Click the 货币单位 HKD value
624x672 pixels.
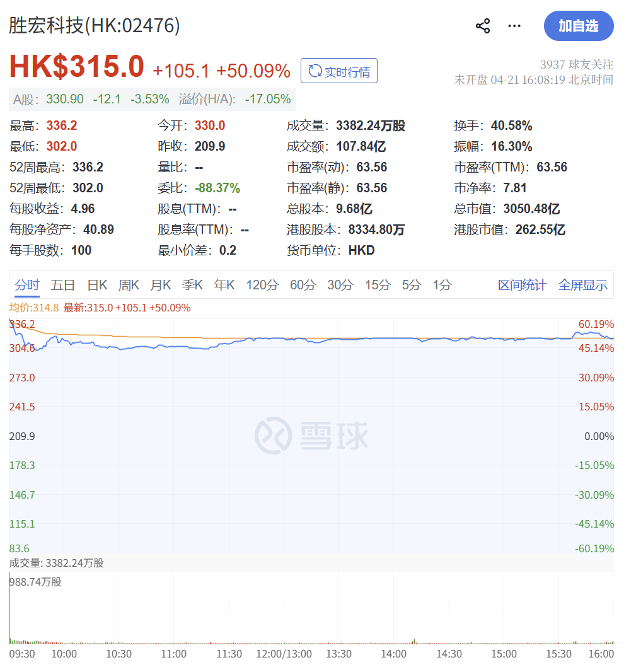tap(361, 250)
